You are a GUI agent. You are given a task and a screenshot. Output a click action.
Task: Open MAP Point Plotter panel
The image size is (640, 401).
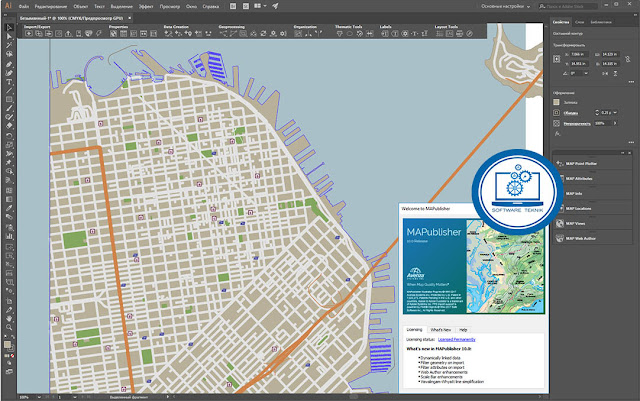click(592, 163)
